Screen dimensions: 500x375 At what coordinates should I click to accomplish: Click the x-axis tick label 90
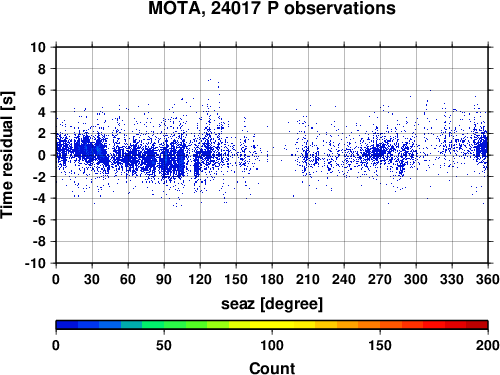[164, 279]
